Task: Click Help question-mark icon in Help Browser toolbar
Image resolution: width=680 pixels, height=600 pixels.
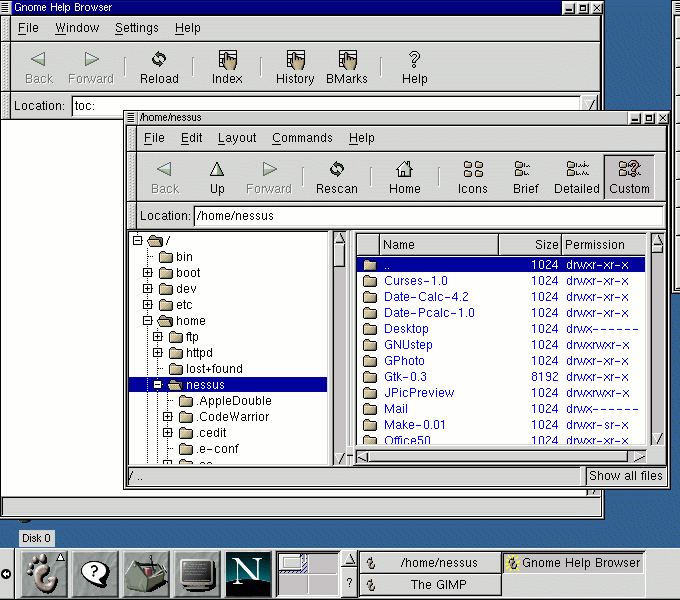Action: pyautogui.click(x=415, y=59)
